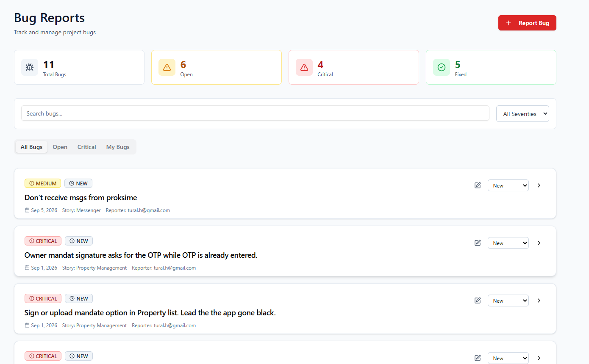Click the red alert icon in Critical card
This screenshot has width=589, height=364.
(304, 67)
